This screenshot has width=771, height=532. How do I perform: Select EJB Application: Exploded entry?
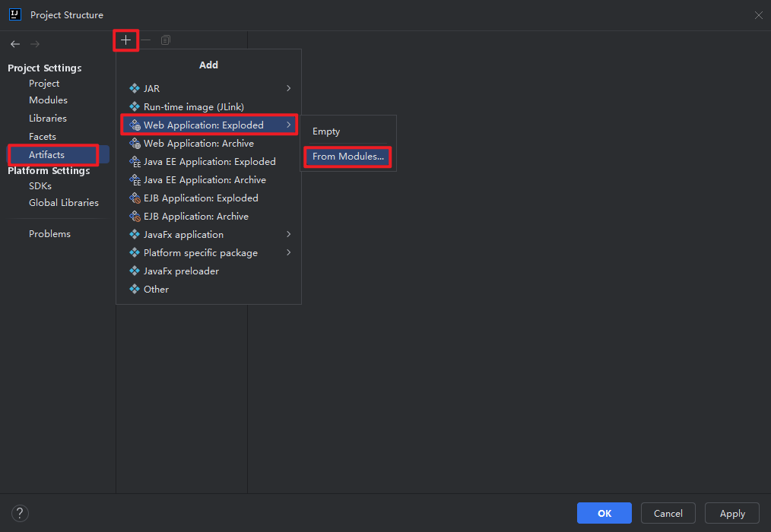209,198
